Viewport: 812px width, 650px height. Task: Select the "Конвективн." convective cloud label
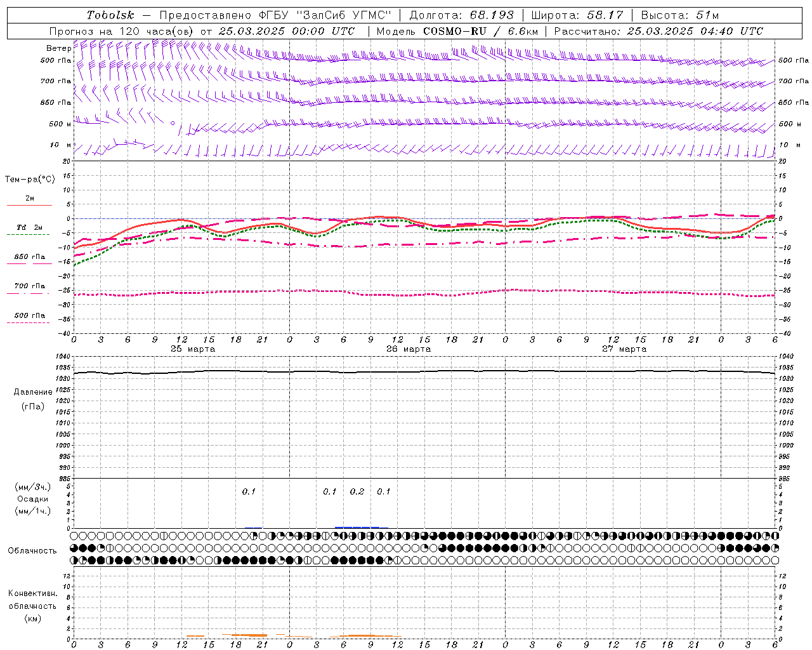[33, 594]
